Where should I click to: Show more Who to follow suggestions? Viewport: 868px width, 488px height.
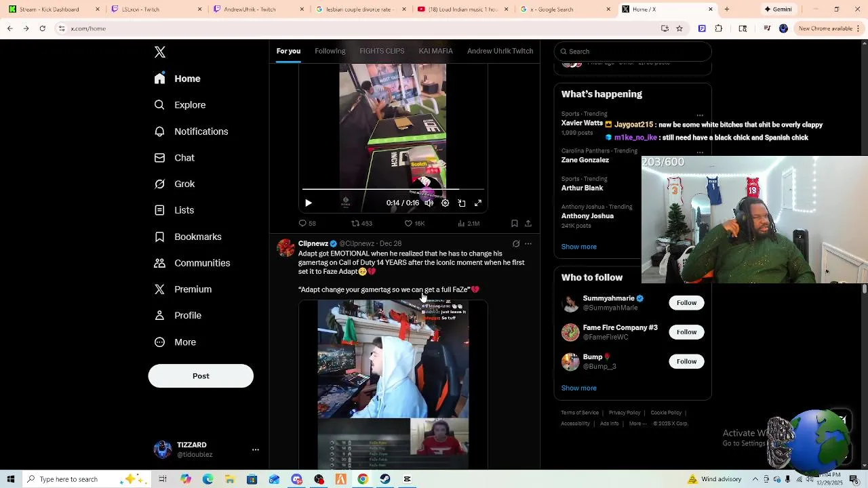[x=578, y=388]
